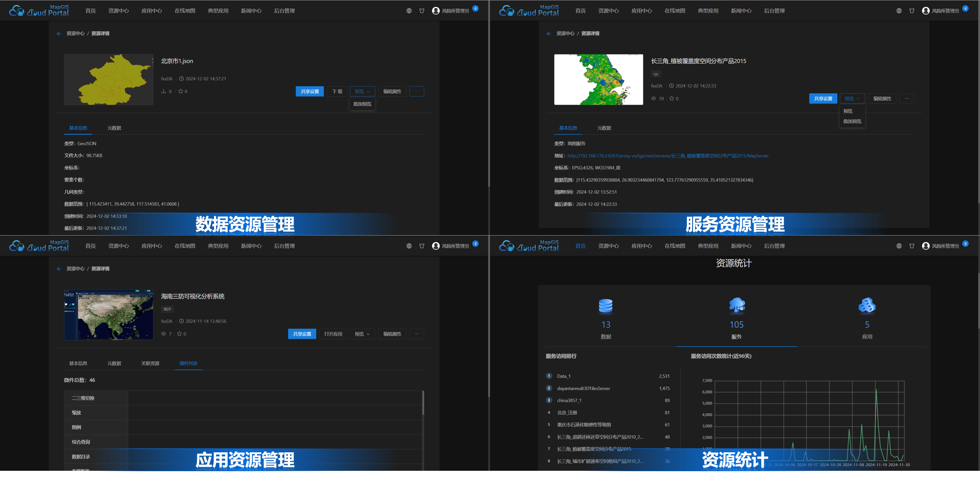Click the 共享设置 button for 海南三防
Viewport: 980px width, 491px height.
301,334
